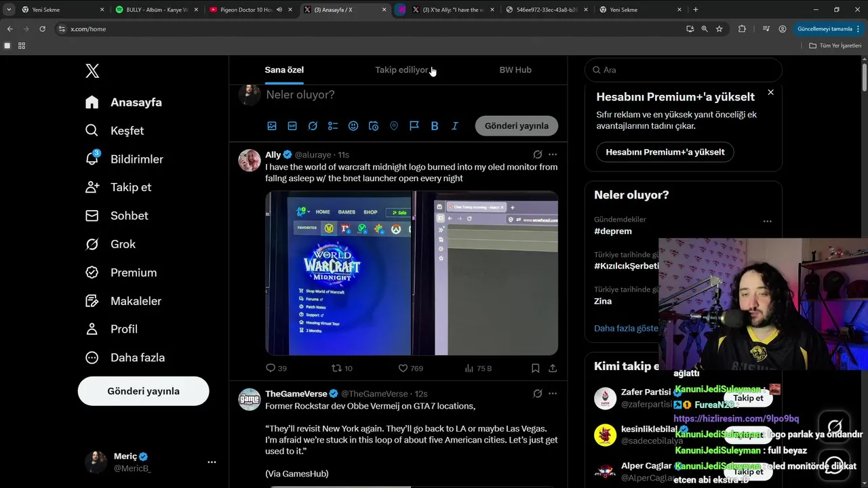Open Grok from the sidebar
Image resolution: width=868 pixels, height=488 pixels.
coord(111,244)
